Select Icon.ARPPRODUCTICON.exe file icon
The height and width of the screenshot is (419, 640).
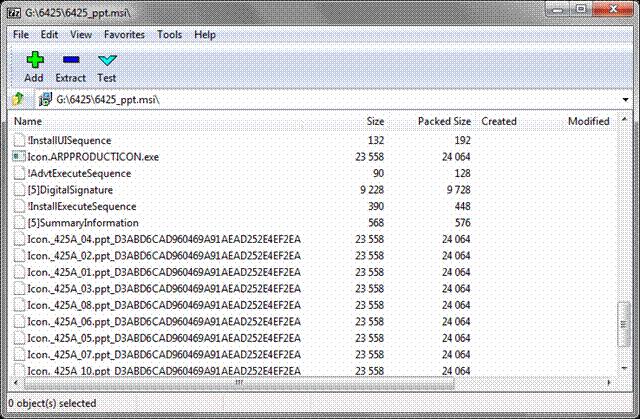19,157
